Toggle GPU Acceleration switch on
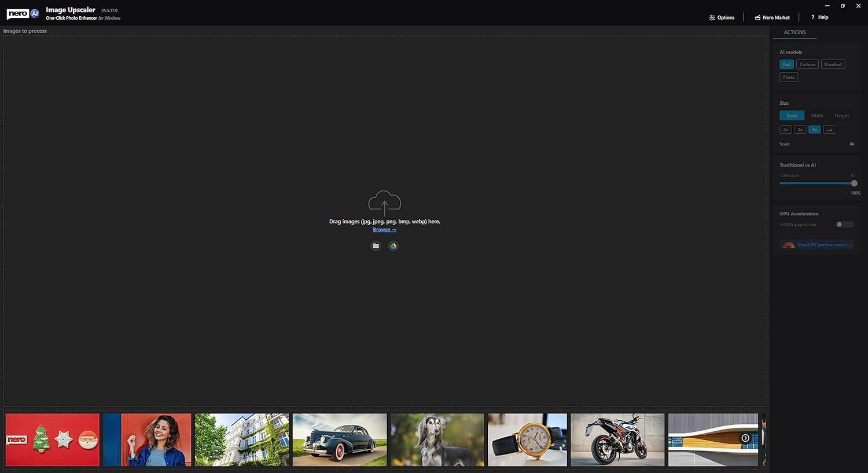This screenshot has height=473, width=868. [844, 225]
